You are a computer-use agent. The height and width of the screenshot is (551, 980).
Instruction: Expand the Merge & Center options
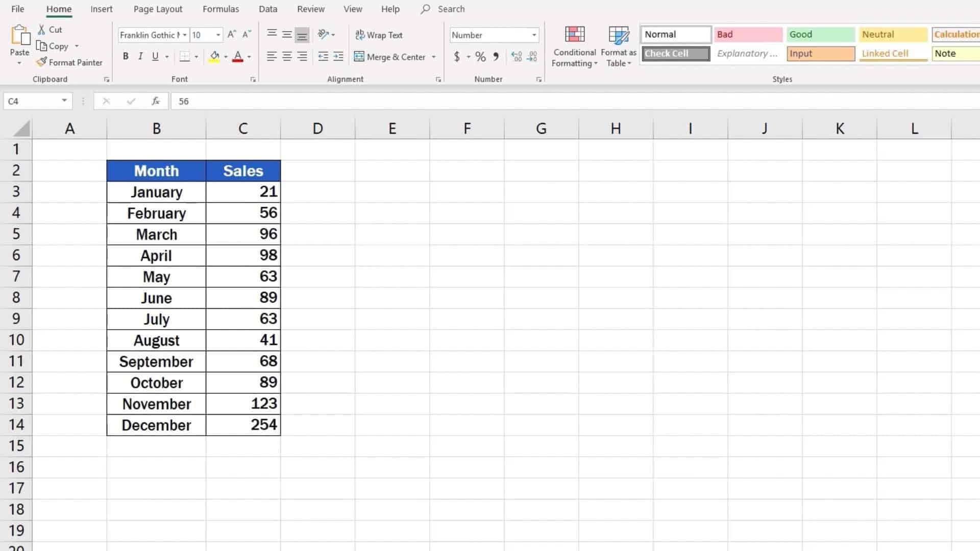click(434, 57)
